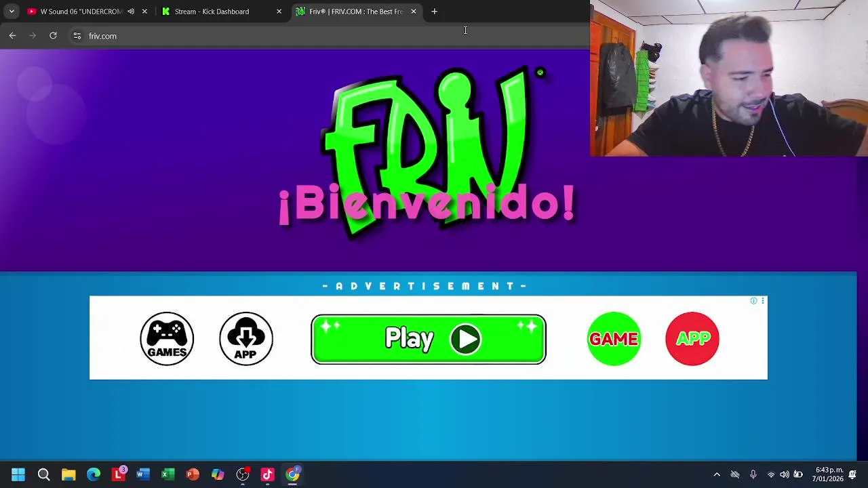Screen dimensions: 868x488
Task: Open the notifications bell icon
Action: [854, 474]
